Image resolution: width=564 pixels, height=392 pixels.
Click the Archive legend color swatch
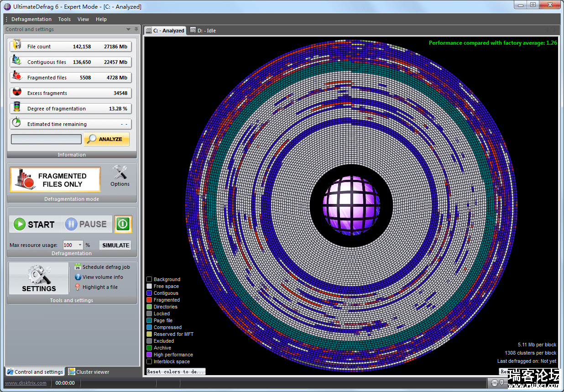(x=149, y=348)
